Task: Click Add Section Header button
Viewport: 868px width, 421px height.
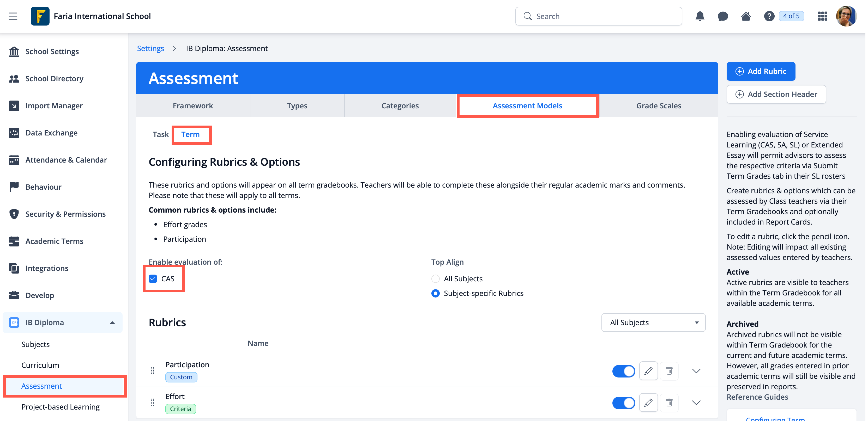Action: click(776, 94)
